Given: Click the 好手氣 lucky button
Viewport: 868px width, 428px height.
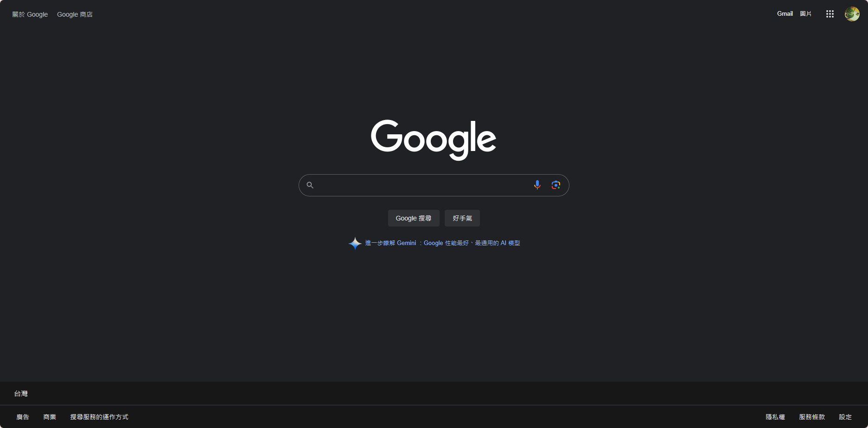Looking at the screenshot, I should click(x=462, y=218).
